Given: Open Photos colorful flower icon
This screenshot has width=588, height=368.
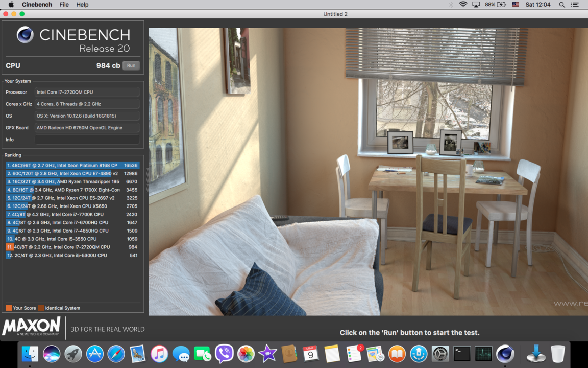Looking at the screenshot, I should 246,354.
